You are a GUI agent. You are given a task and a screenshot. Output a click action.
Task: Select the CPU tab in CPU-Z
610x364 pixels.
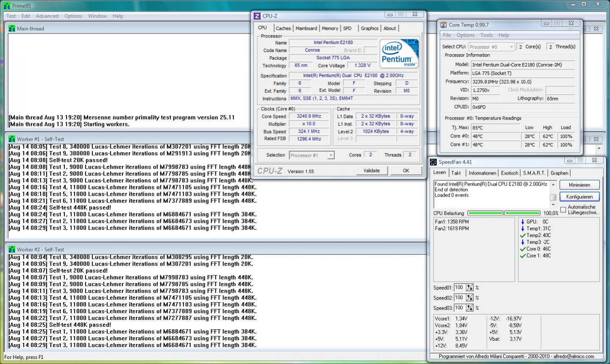263,28
